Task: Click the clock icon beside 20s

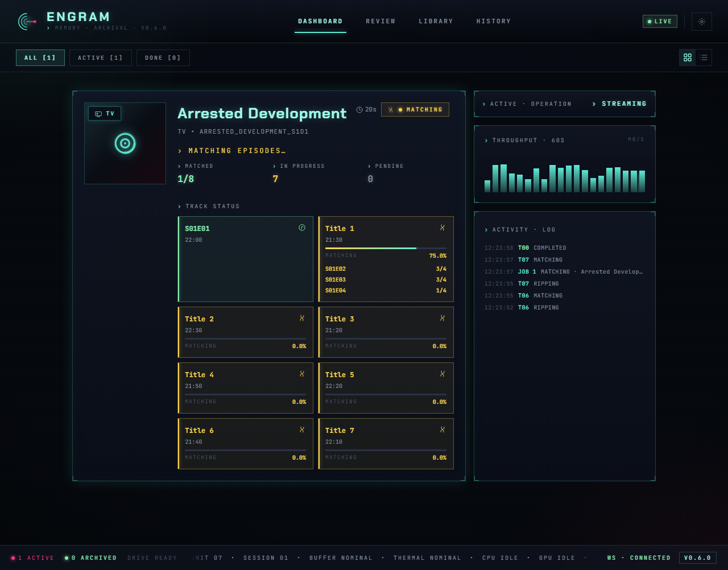Action: coord(359,110)
